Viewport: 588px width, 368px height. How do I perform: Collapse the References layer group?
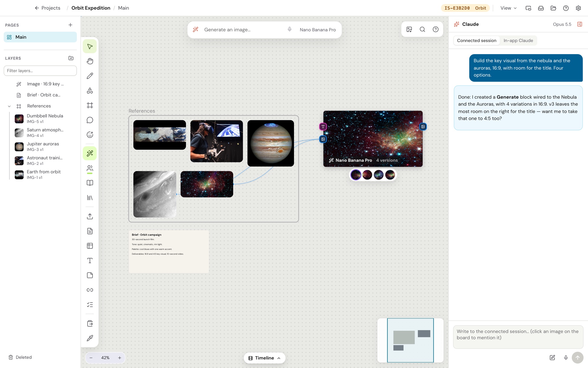(x=9, y=106)
